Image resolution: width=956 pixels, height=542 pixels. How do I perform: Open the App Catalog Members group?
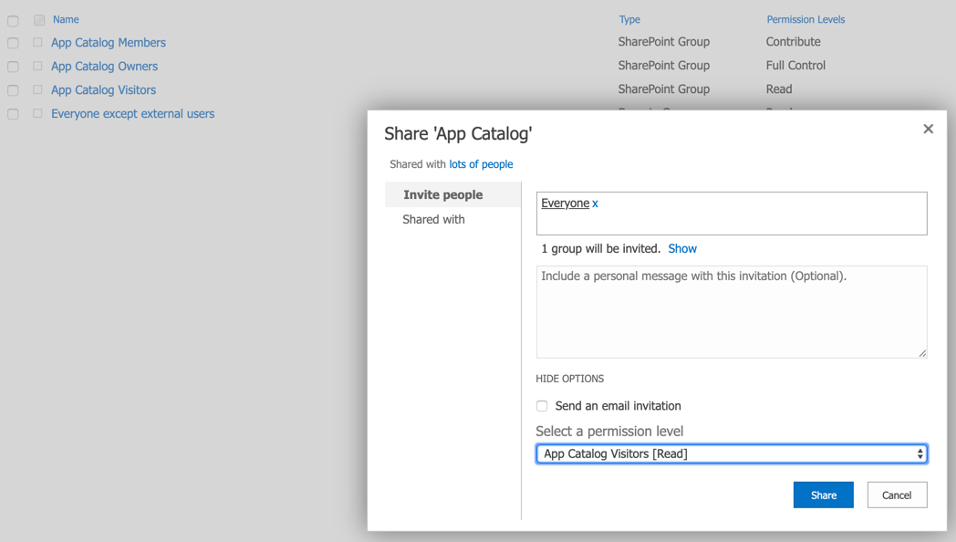[x=109, y=43]
